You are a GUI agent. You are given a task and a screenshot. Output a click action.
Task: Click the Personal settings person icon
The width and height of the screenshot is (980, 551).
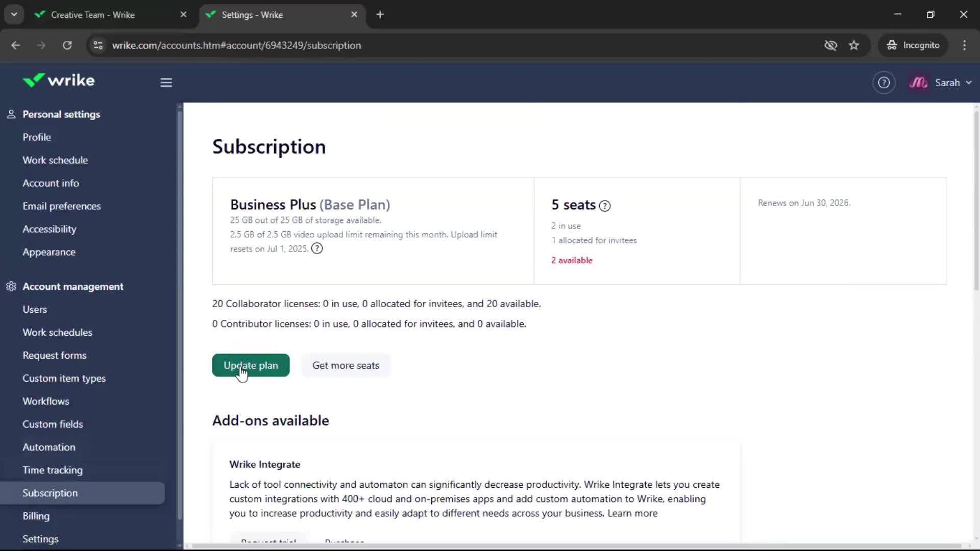pos(11,114)
